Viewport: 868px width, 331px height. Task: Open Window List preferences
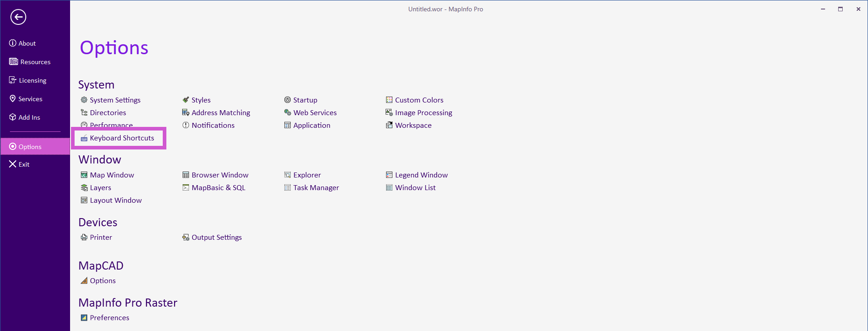point(415,187)
